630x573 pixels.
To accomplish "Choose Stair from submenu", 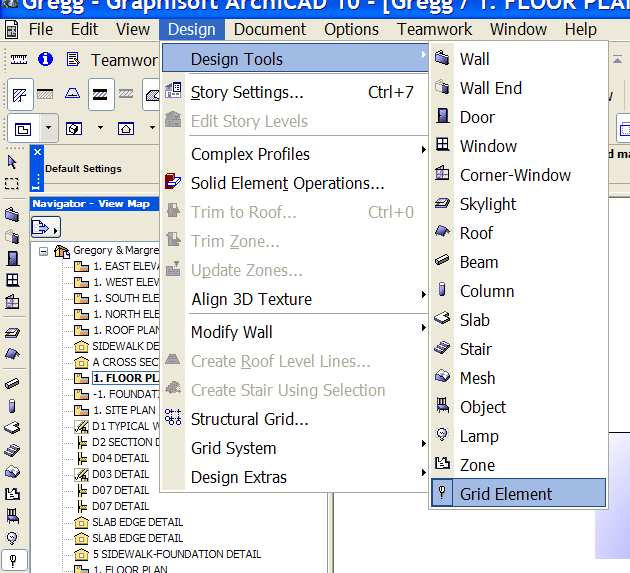I will pyautogui.click(x=518, y=349).
